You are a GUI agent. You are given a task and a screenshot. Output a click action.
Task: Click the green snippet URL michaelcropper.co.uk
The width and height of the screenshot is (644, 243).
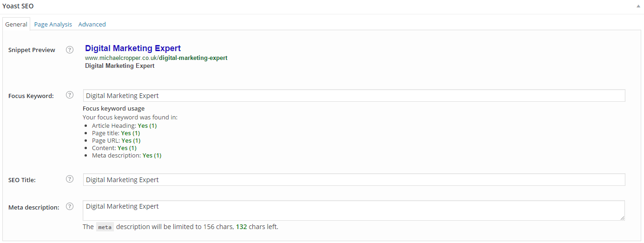pos(156,58)
